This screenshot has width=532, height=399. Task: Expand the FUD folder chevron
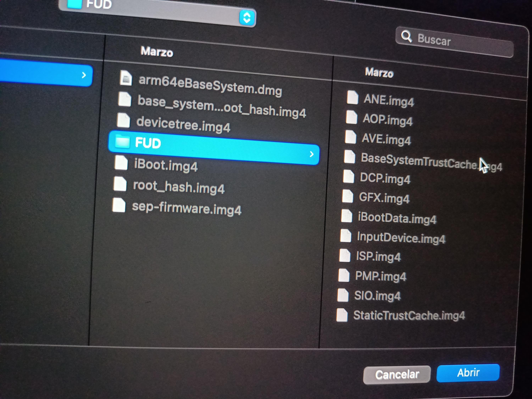(311, 154)
